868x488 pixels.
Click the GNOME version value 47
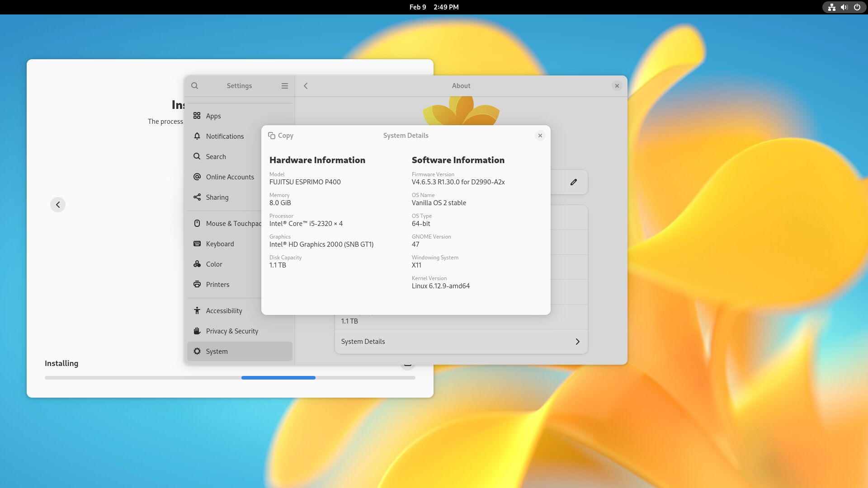click(415, 244)
